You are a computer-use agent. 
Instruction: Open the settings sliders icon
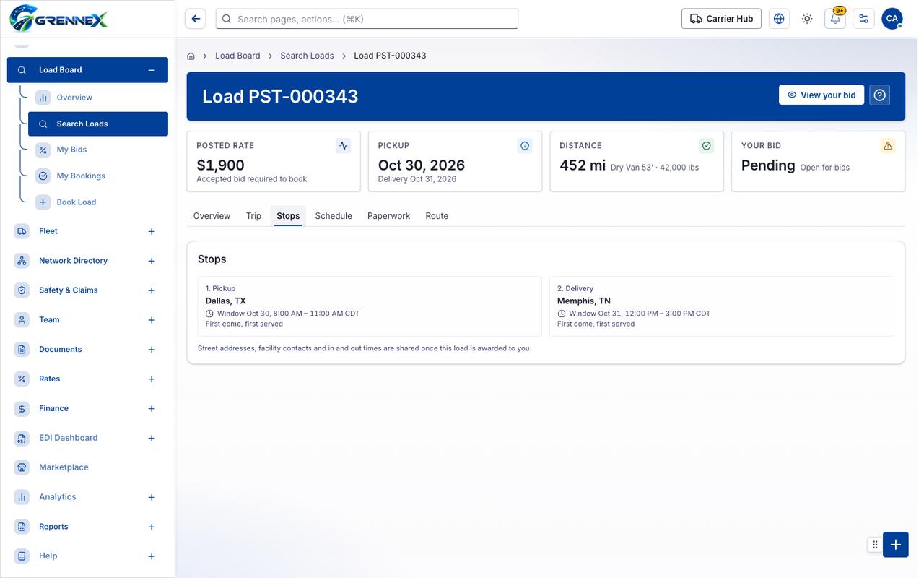pyautogui.click(x=863, y=19)
